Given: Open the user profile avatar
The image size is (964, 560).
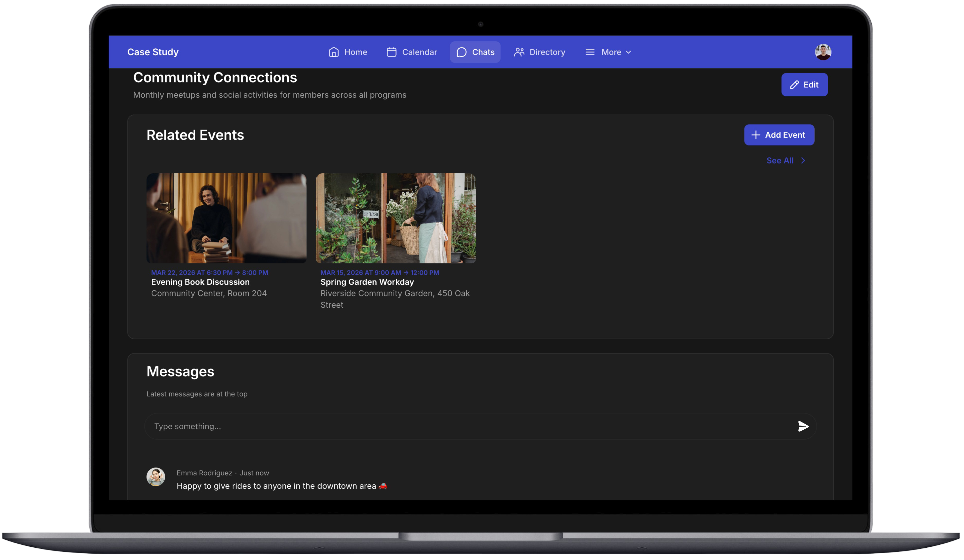Looking at the screenshot, I should 823,52.
